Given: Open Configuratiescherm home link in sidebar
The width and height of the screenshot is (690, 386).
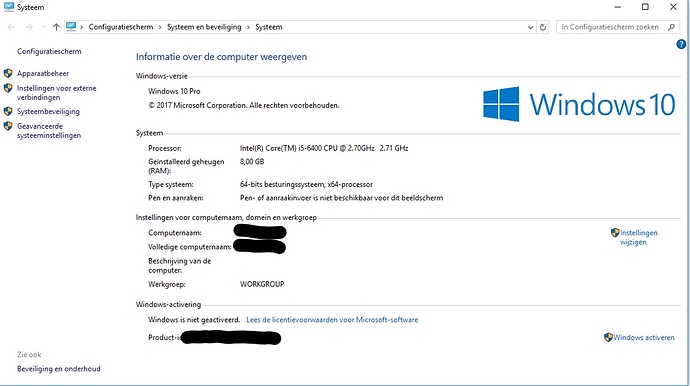Looking at the screenshot, I should pos(49,51).
